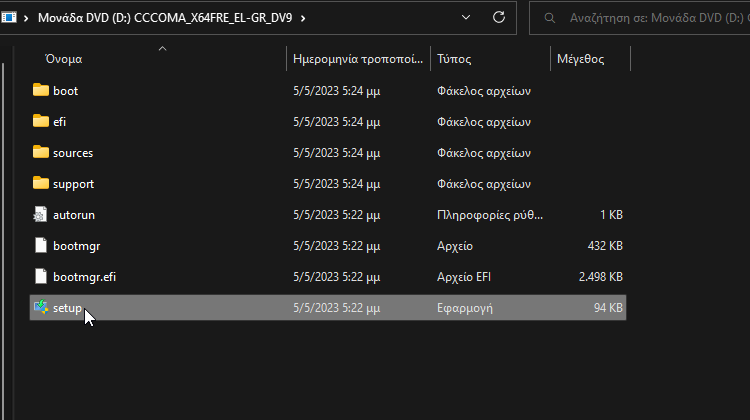
Task: Select the bootmgr file icon
Action: coord(41,245)
